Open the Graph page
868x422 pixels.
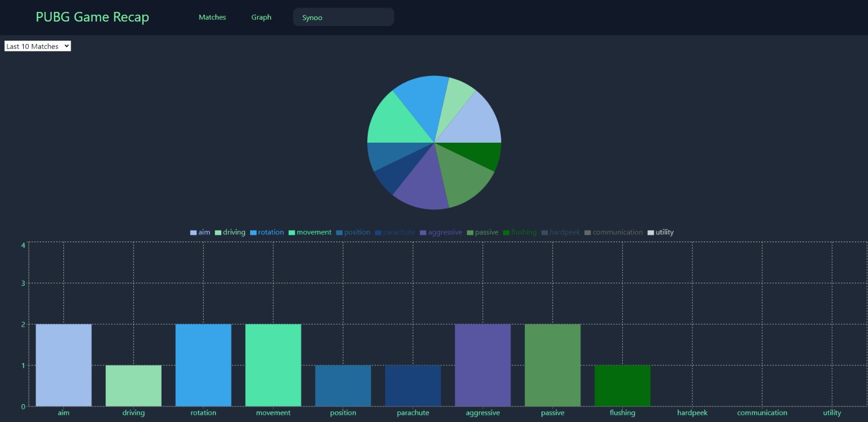pyautogui.click(x=261, y=17)
